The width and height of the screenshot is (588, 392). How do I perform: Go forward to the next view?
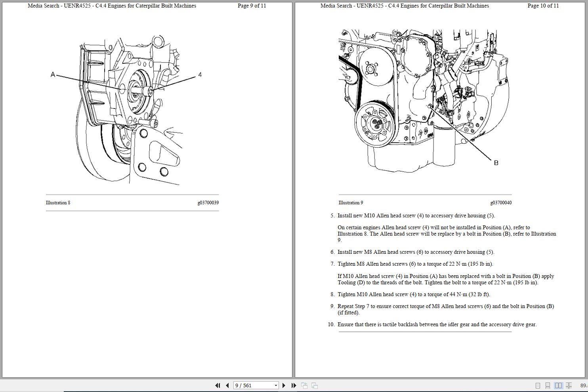(314, 385)
